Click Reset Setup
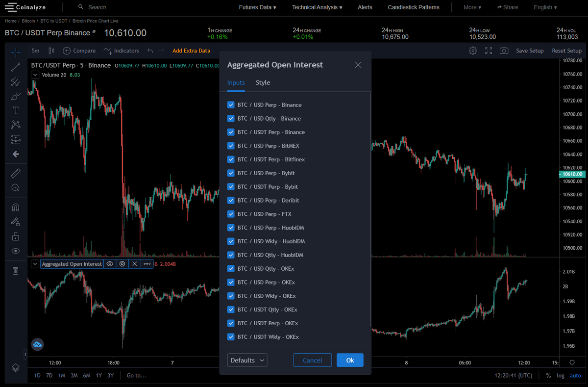588x387 pixels. coord(566,51)
